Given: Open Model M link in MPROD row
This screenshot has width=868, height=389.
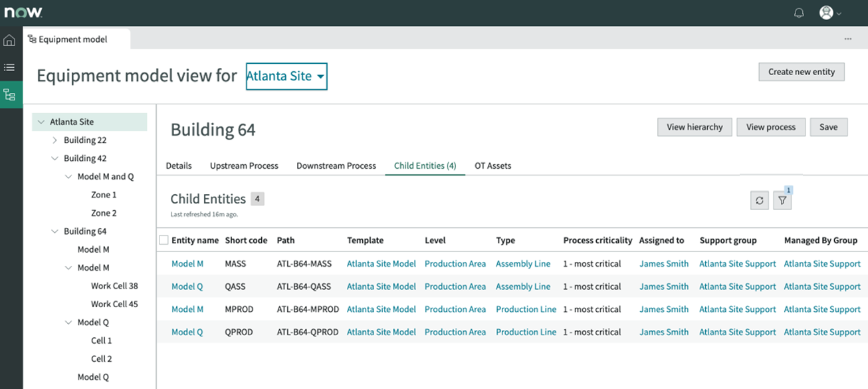Looking at the screenshot, I should click(x=187, y=309).
